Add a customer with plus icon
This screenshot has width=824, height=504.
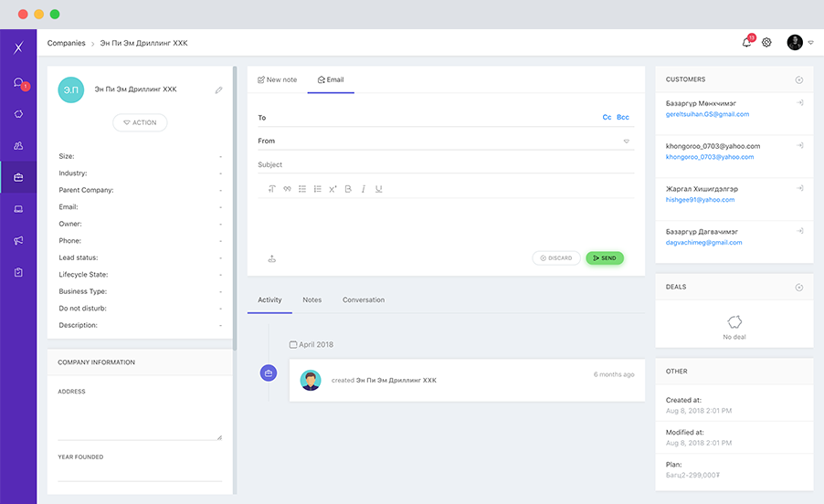point(798,79)
